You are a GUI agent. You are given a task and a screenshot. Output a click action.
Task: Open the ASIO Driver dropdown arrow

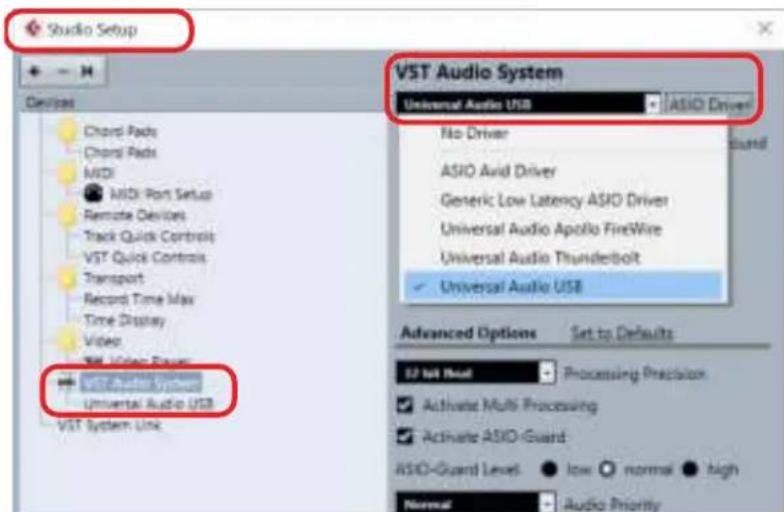coord(652,104)
